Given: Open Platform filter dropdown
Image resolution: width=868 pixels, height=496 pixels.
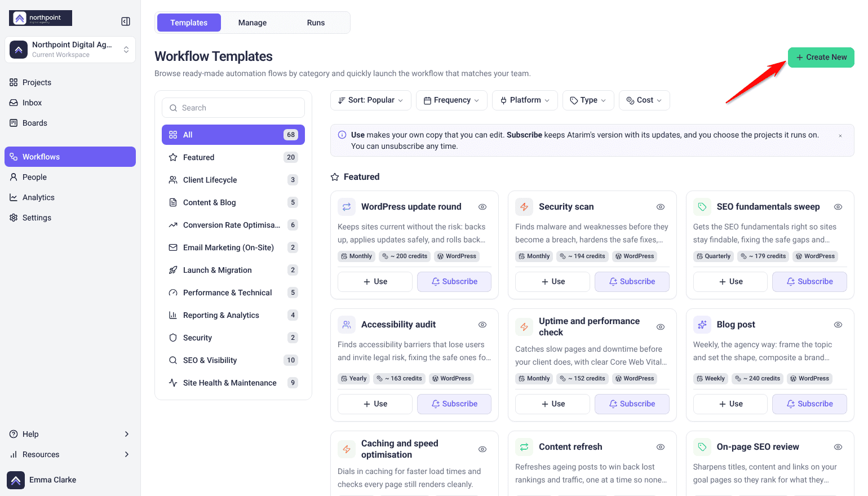Looking at the screenshot, I should click(x=525, y=100).
